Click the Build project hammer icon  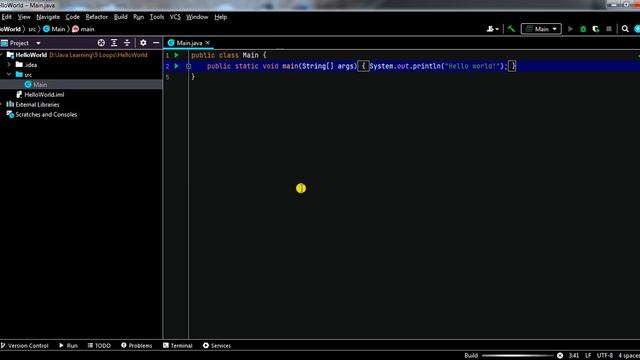(511, 29)
